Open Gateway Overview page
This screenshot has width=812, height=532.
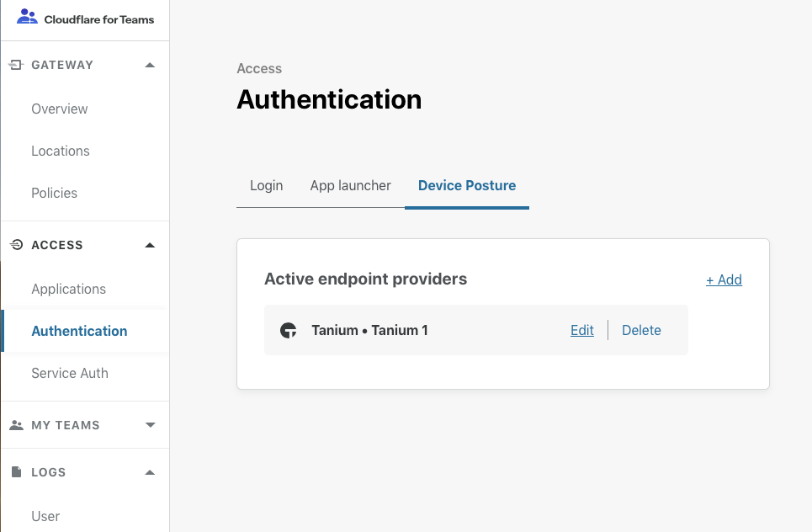[60, 109]
